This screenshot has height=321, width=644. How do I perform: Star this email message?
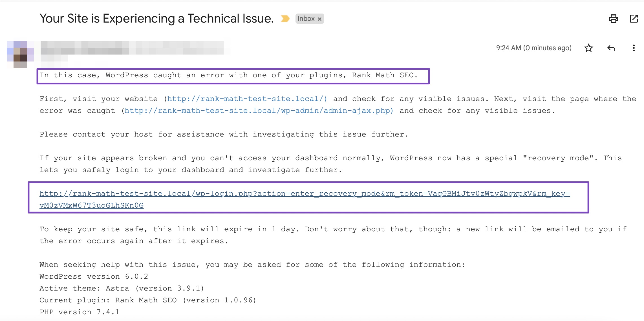click(x=588, y=48)
